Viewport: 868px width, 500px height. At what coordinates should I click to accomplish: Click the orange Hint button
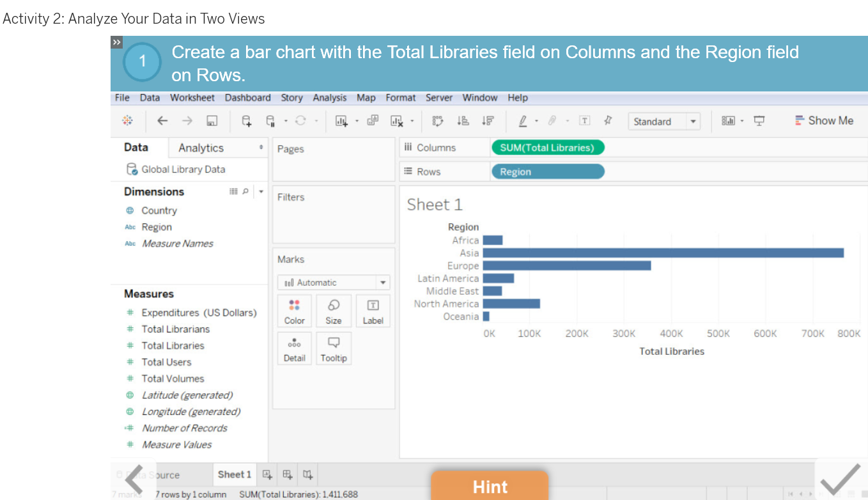click(490, 487)
